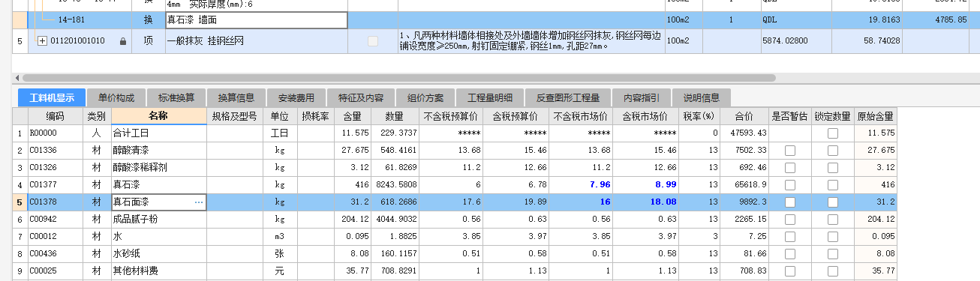Tick 是否暂估 checkbox for 真石漆 row

click(789, 185)
